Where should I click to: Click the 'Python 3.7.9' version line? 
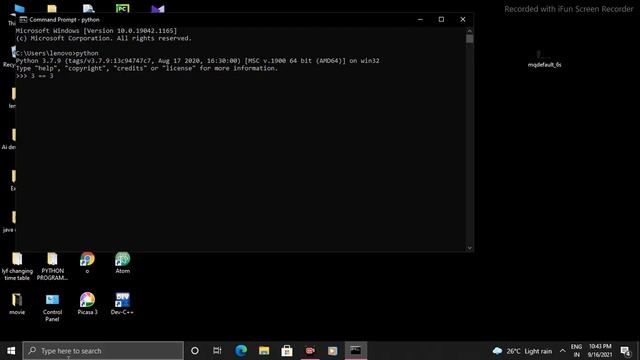198,61
